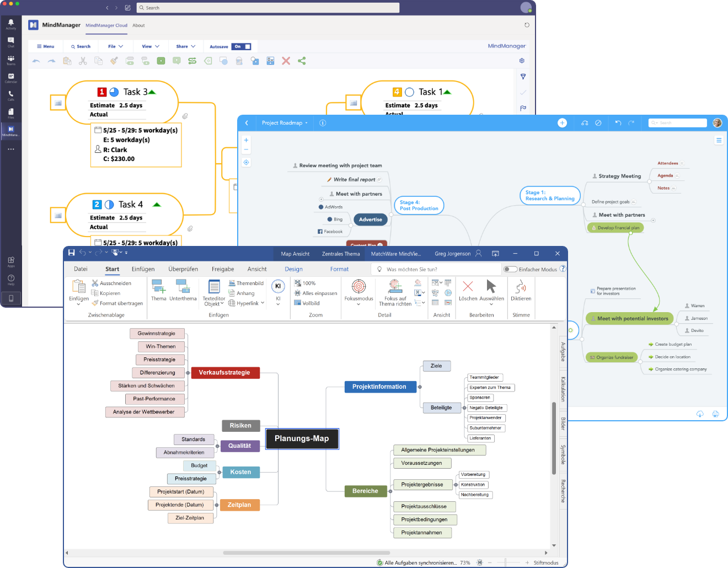Open Activity in the Teams sidebar
The height and width of the screenshot is (568, 728).
point(10,24)
